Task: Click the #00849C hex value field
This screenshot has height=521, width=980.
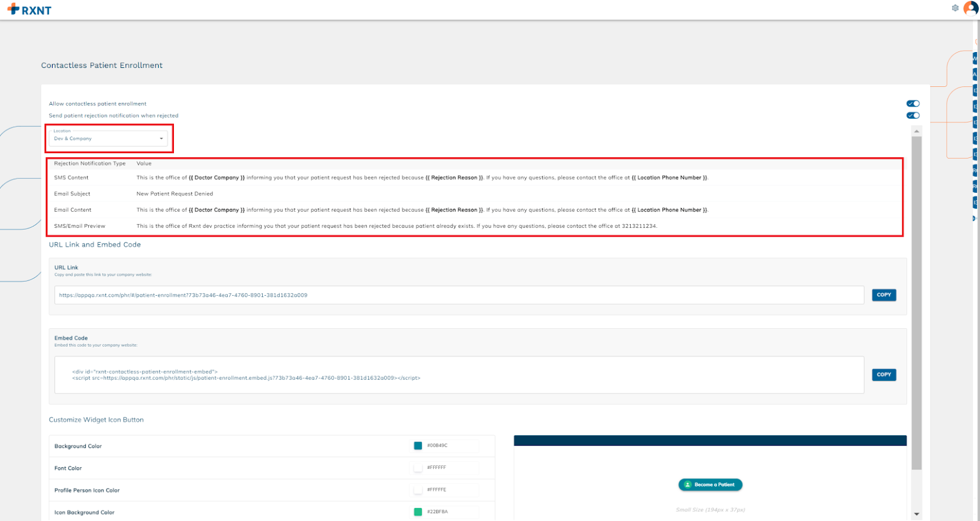Action: [451, 446]
